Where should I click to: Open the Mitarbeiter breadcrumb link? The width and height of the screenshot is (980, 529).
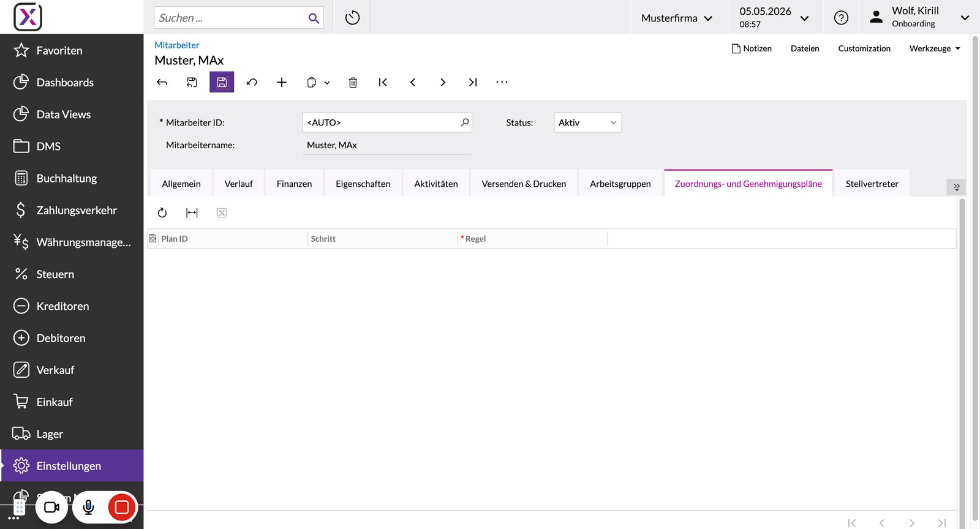177,45
